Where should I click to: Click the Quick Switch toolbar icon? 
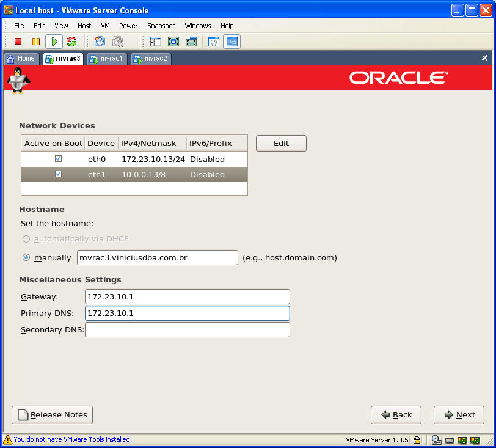tap(191, 42)
